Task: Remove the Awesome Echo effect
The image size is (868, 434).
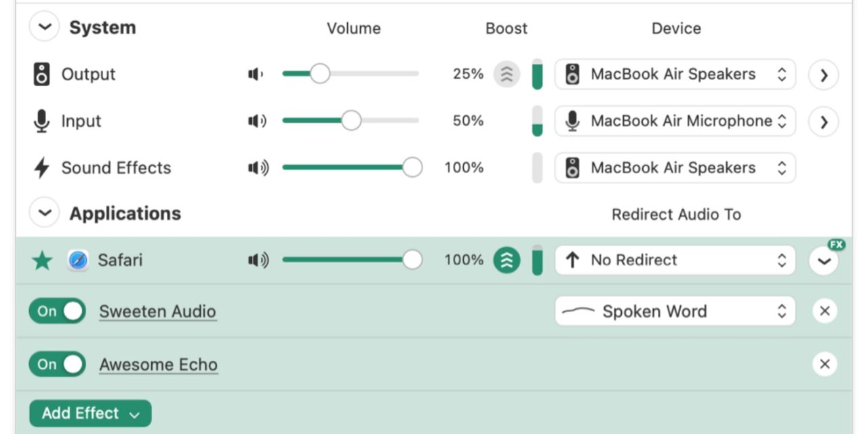Action: [824, 364]
